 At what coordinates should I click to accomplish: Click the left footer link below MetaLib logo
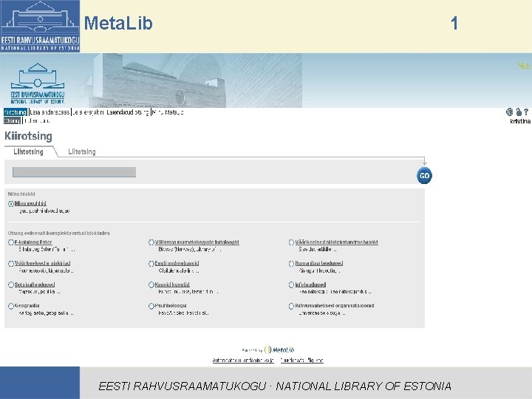tap(243, 361)
